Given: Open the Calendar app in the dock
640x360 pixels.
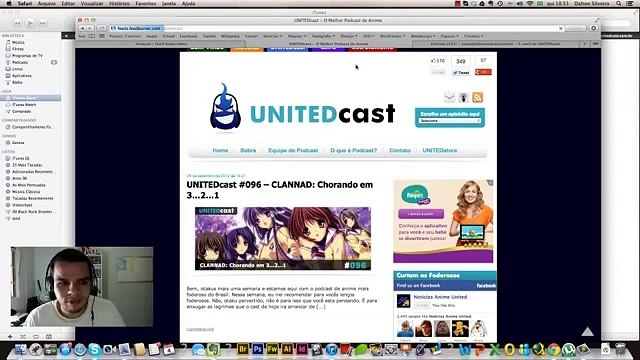Looking at the screenshot, I should pyautogui.click(x=169, y=350).
